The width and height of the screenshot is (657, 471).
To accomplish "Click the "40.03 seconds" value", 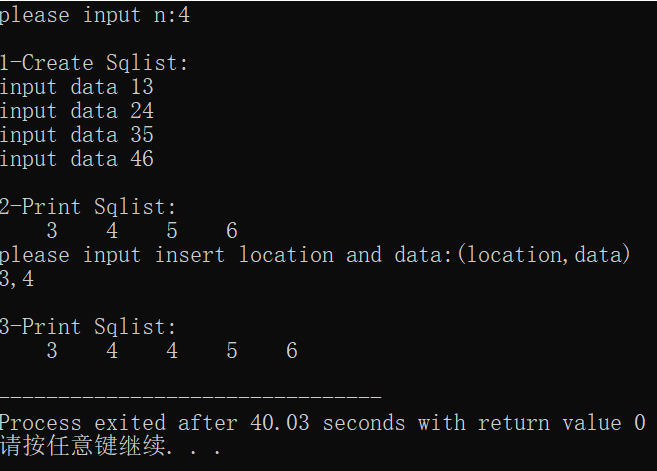I will pos(328,423).
